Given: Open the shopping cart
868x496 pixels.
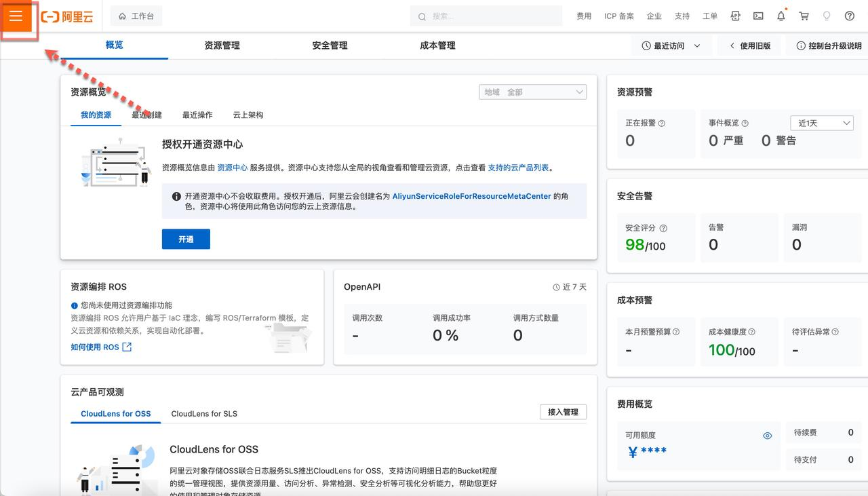Looking at the screenshot, I should (804, 16).
